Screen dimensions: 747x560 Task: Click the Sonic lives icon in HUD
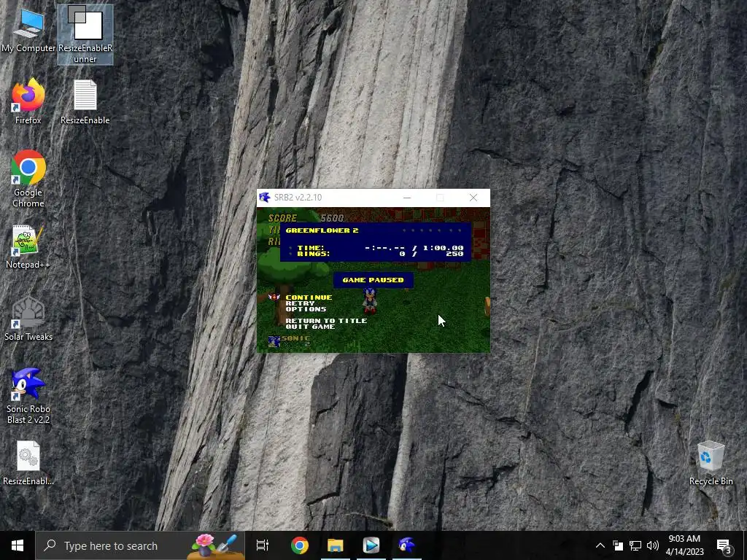[x=274, y=341]
